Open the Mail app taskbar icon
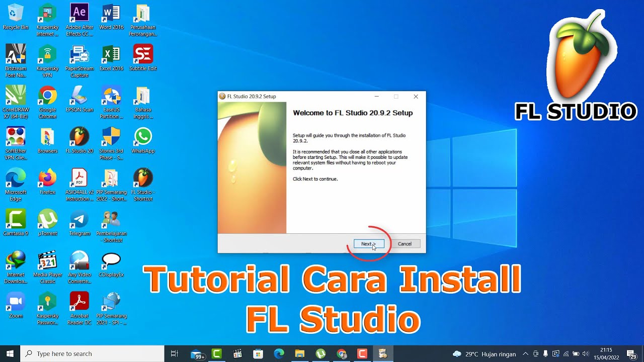644x362 pixels. [197, 354]
